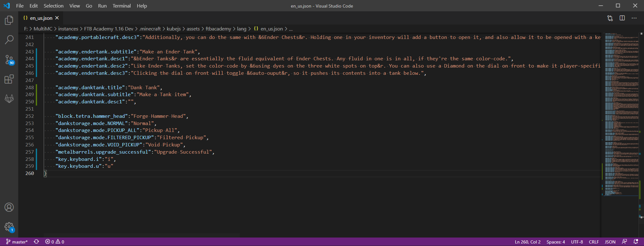Open the GitLab Workflow sidebar icon
Screen dimensions: 644x246
tap(9, 99)
